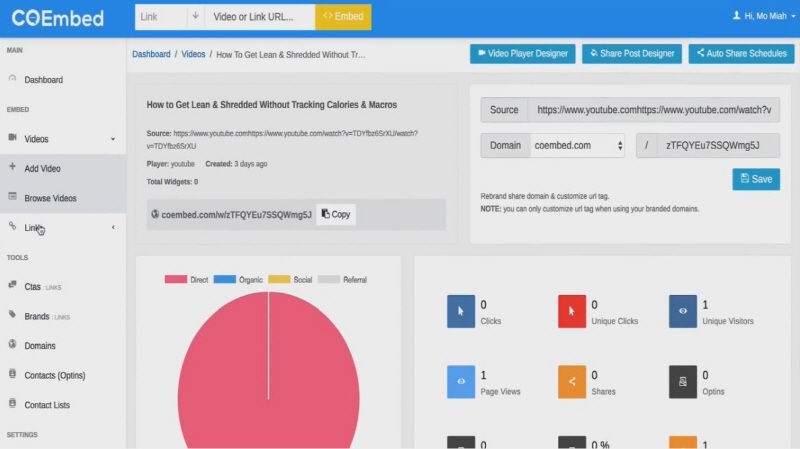Click the Add Video plus icon
The width and height of the screenshot is (800, 449).
(12, 167)
